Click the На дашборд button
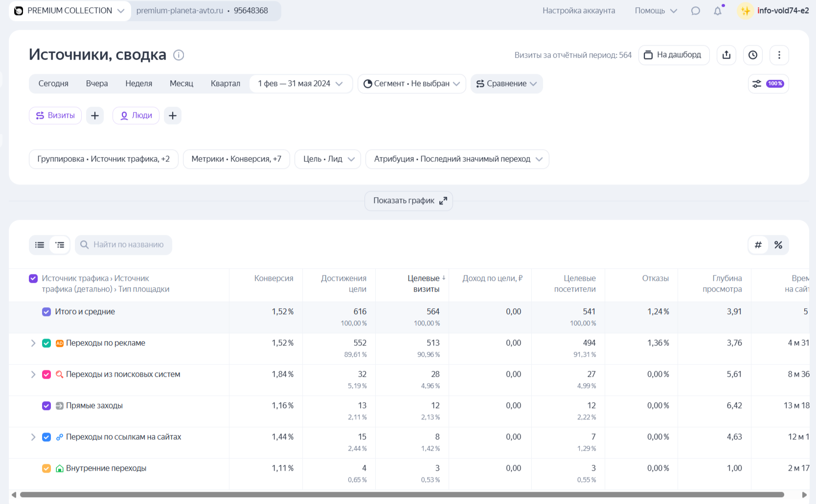Screen dimensions: 816x504 click(x=673, y=55)
